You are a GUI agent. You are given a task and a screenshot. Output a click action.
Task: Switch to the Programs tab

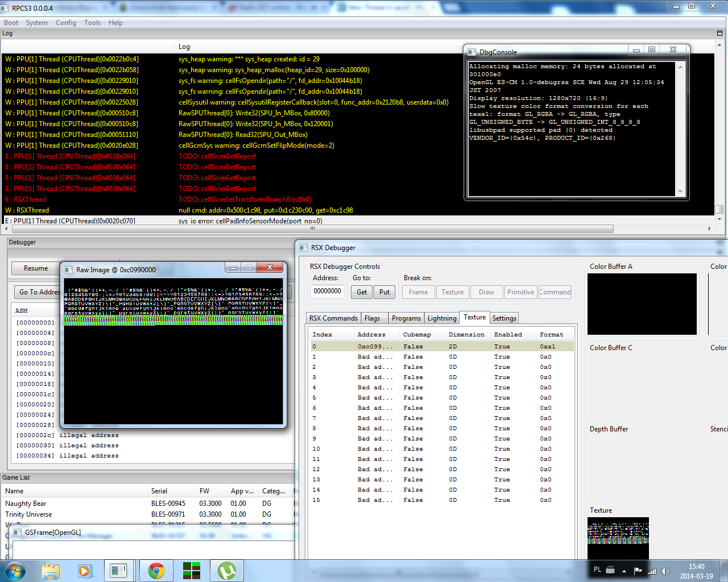click(406, 318)
